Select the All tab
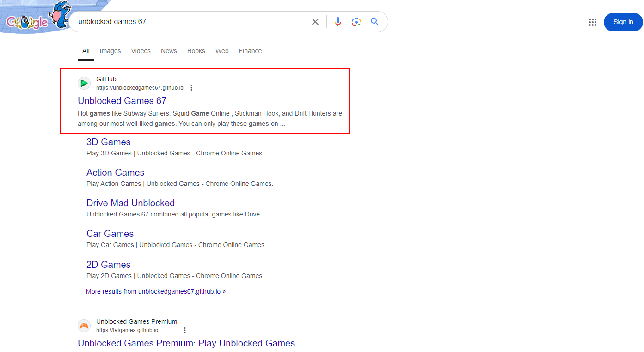Viewport: 644px width, 352px height. coord(86,51)
